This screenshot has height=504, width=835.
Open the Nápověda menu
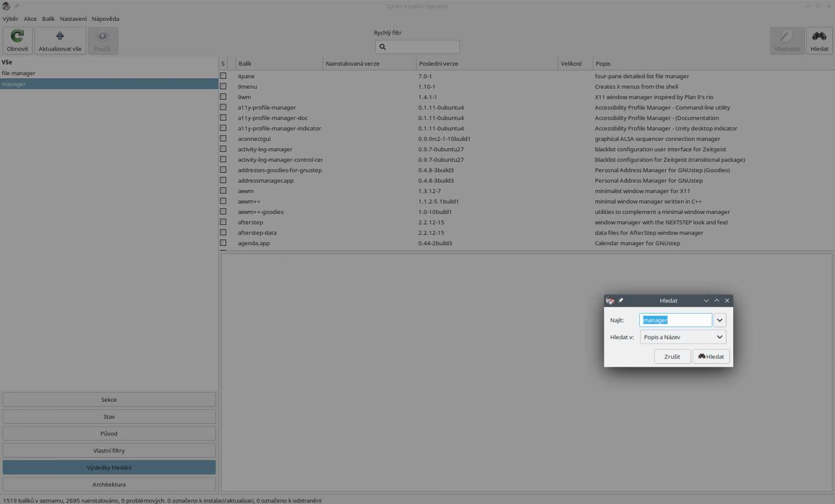(105, 19)
